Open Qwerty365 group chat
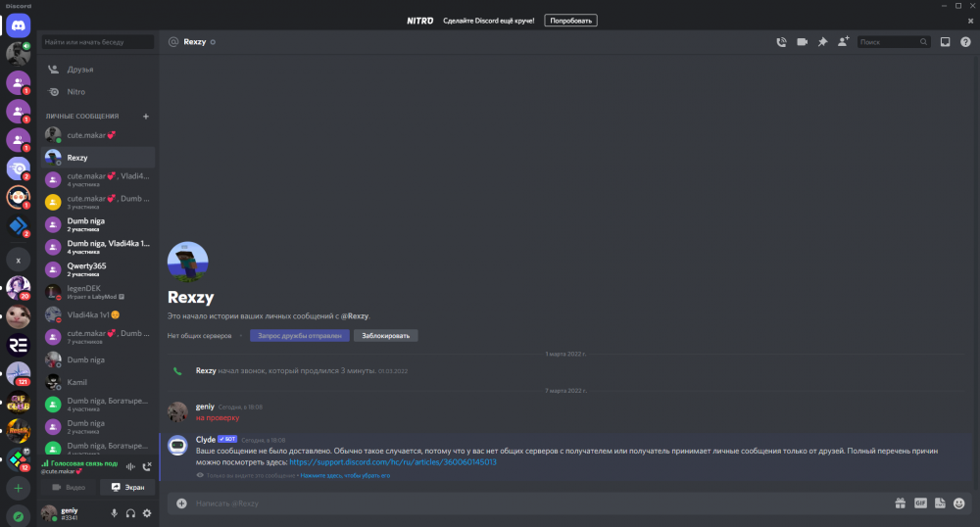980x527 pixels. pyautogui.click(x=97, y=269)
